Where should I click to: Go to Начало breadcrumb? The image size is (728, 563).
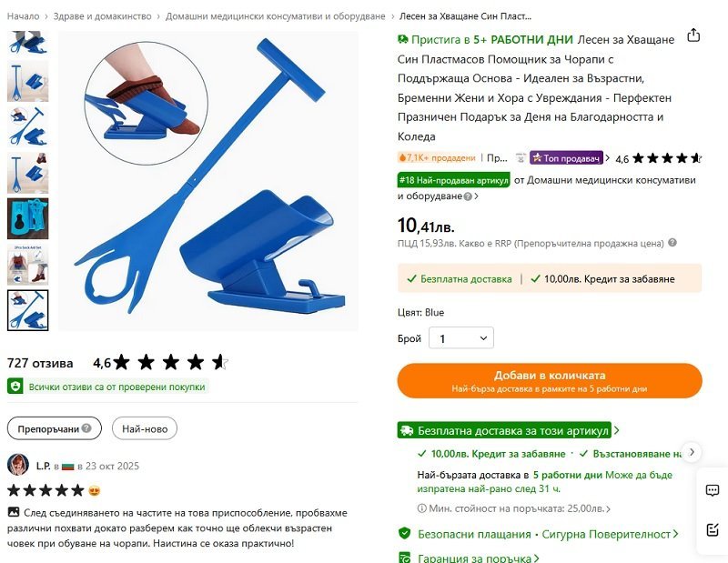click(23, 16)
